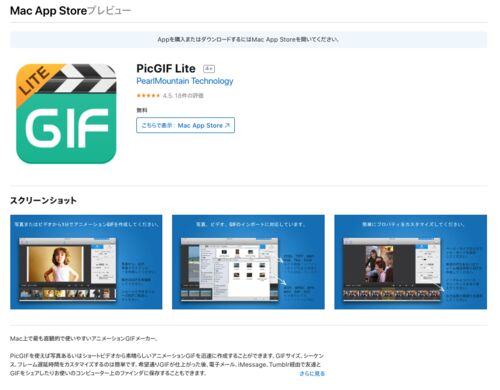Click the orange star rating
This screenshot has width=500, height=390.
click(x=148, y=96)
